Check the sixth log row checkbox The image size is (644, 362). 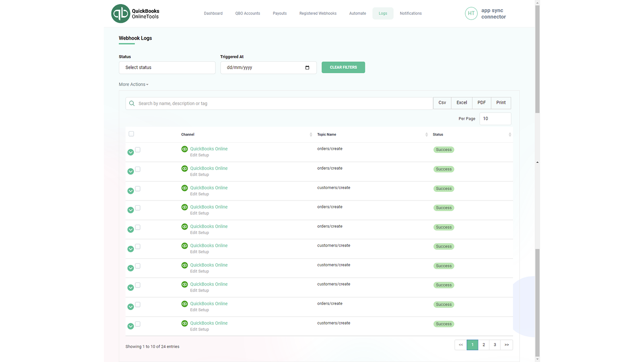[x=138, y=247]
